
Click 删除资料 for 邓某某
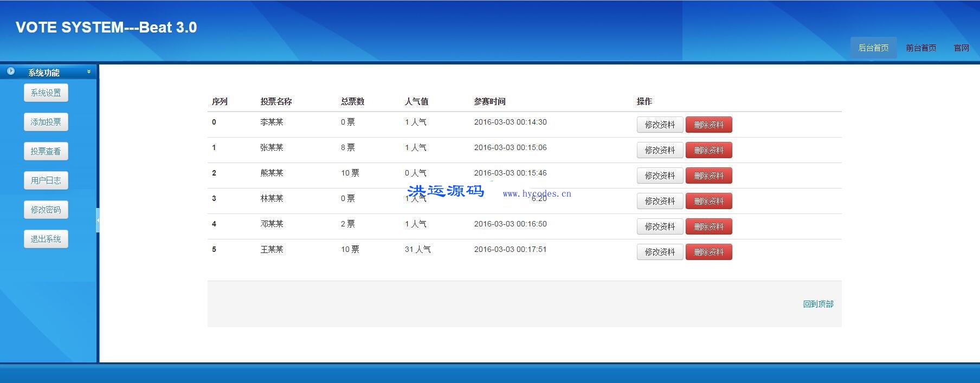[x=709, y=226]
